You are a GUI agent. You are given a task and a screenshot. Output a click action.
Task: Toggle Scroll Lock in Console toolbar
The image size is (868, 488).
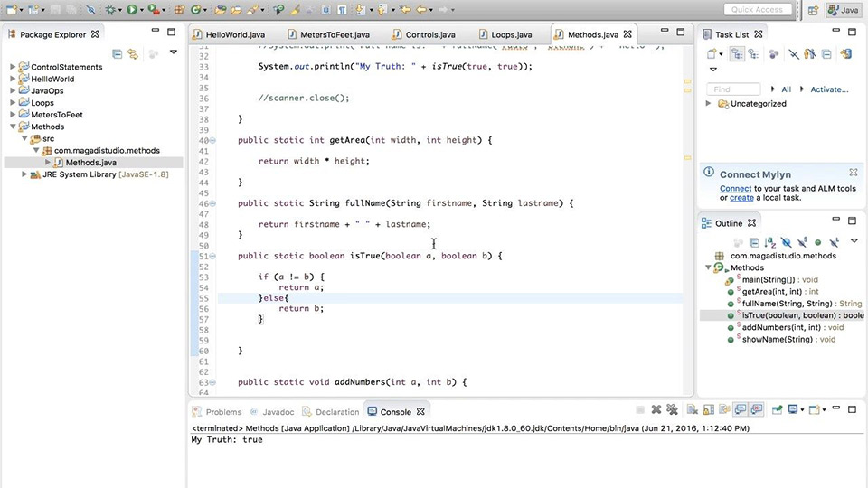(708, 409)
